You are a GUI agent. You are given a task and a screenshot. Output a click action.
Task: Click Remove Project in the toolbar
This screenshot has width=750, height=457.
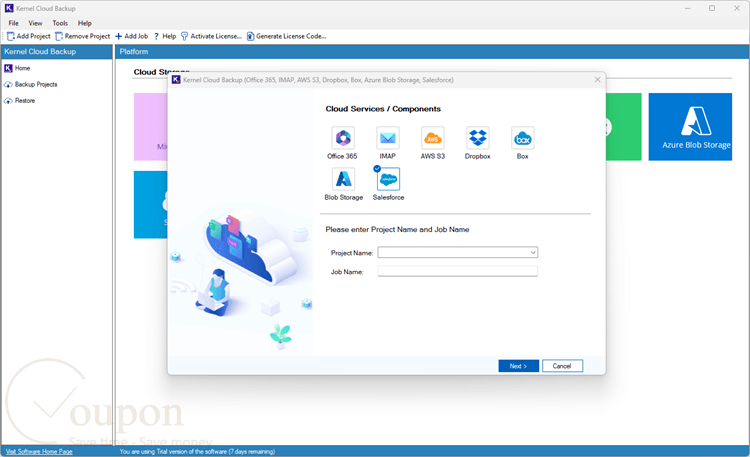pos(83,36)
